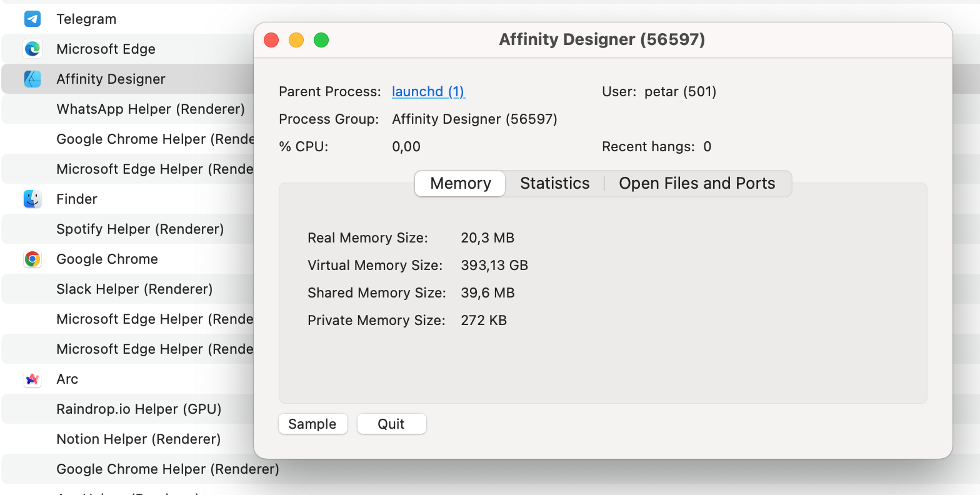Click the Microsoft Edge app icon
The height and width of the screenshot is (495, 980).
point(32,49)
